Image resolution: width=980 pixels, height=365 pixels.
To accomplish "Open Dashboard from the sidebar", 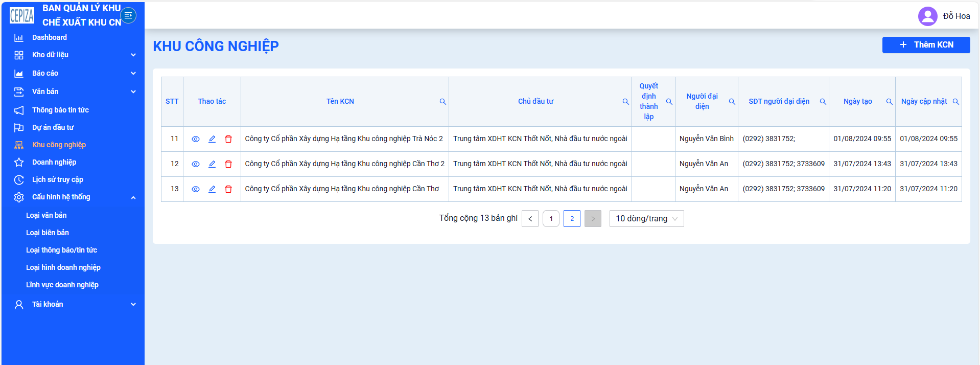I will coord(49,37).
